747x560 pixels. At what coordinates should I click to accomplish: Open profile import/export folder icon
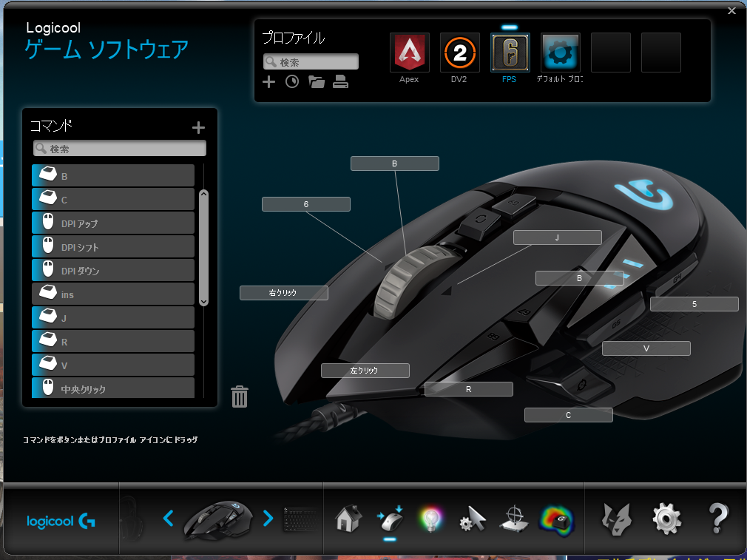click(317, 82)
